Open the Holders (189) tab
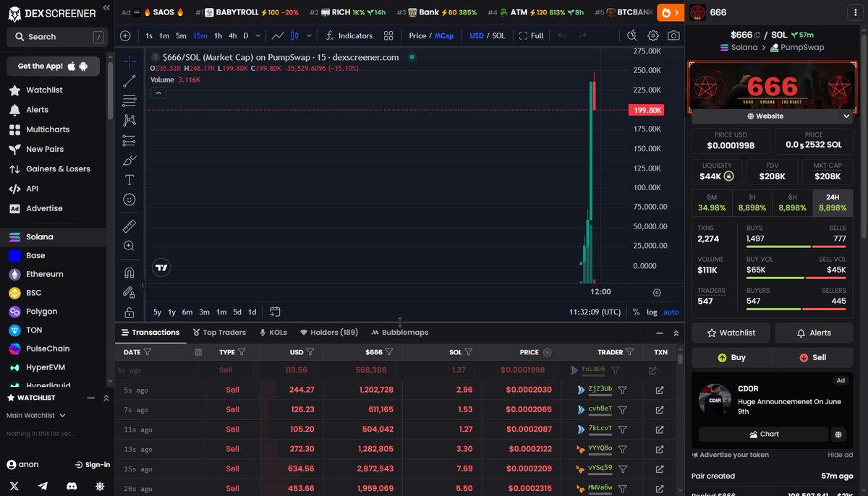Screen dimensions: 868x496 (x=329, y=333)
